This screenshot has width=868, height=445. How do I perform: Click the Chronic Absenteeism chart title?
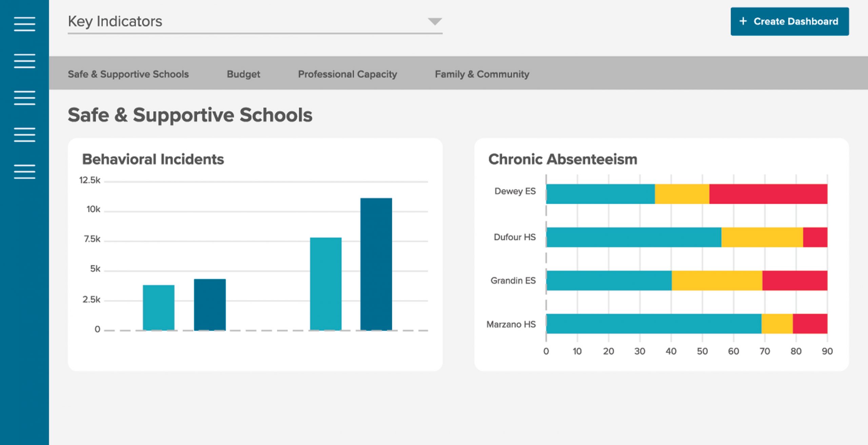[x=563, y=159]
